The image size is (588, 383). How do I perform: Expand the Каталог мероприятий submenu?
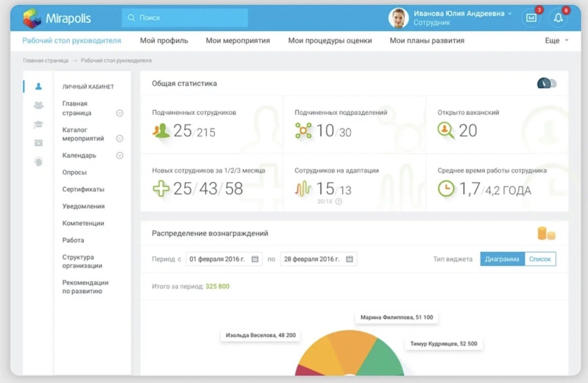click(x=120, y=139)
